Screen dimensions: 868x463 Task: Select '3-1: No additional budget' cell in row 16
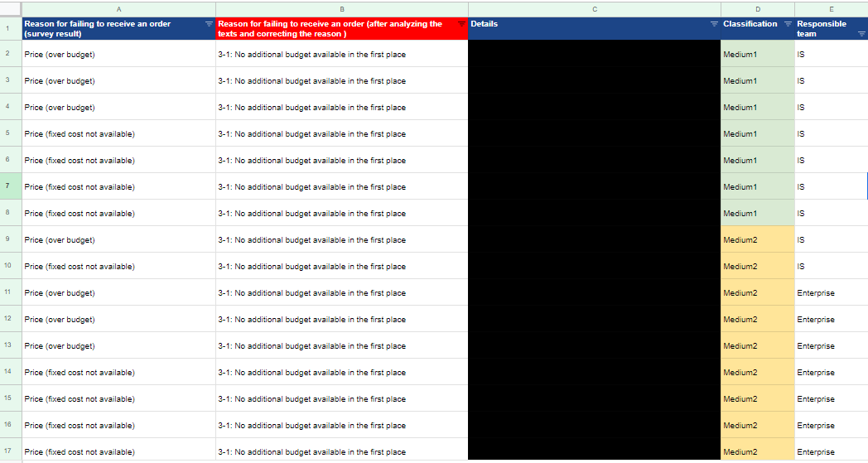pyautogui.click(x=342, y=426)
